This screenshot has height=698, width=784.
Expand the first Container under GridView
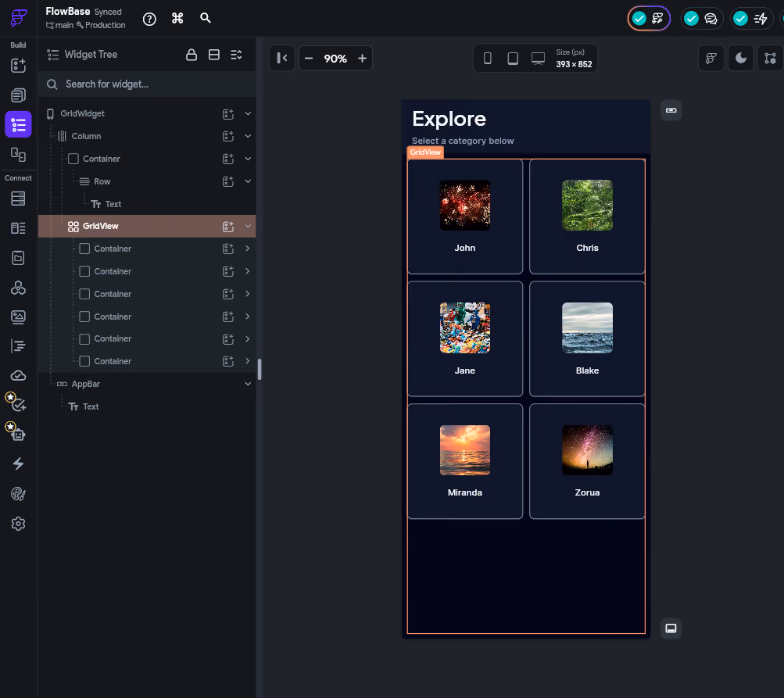pyautogui.click(x=248, y=249)
